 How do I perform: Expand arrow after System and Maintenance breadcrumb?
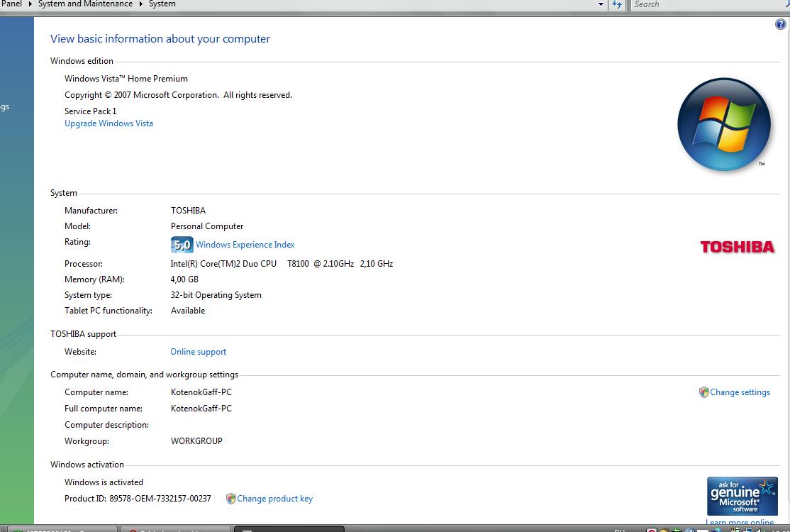[x=140, y=4]
